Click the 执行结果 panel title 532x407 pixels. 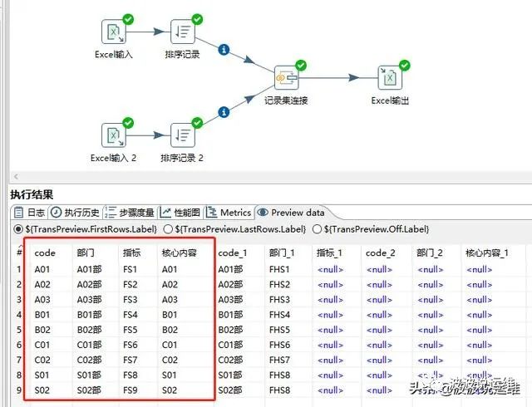pyautogui.click(x=32, y=194)
